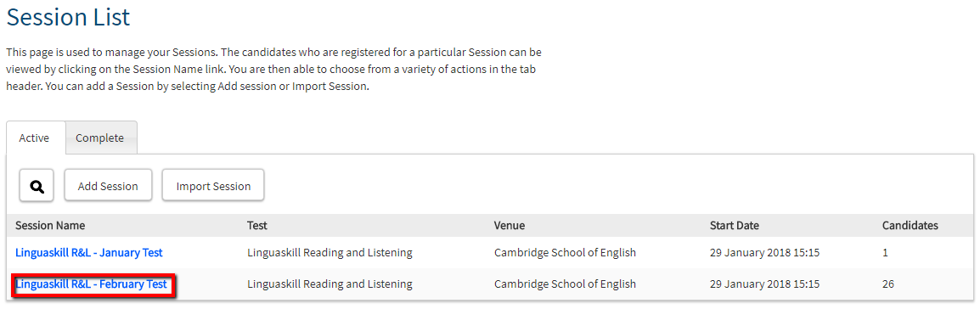980x309 pixels.
Task: Sort by Session Name column header
Action: tap(51, 225)
